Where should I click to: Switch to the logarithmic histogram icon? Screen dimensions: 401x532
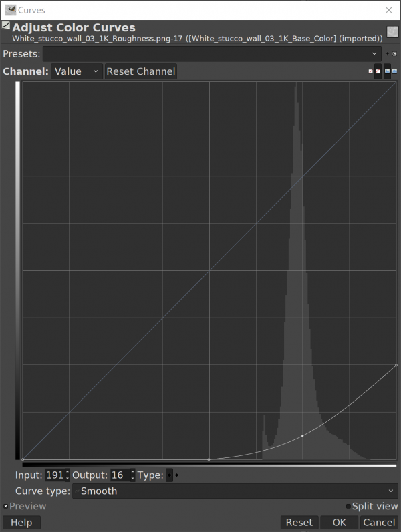[394, 71]
